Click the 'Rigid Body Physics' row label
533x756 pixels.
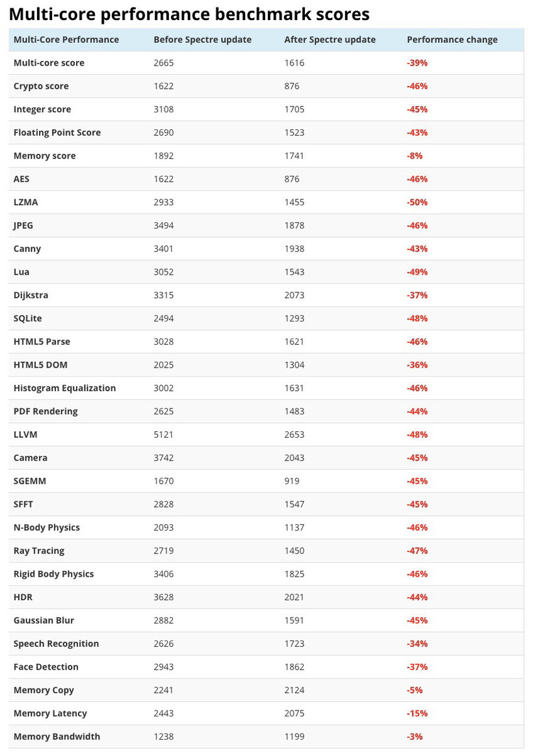point(53,574)
